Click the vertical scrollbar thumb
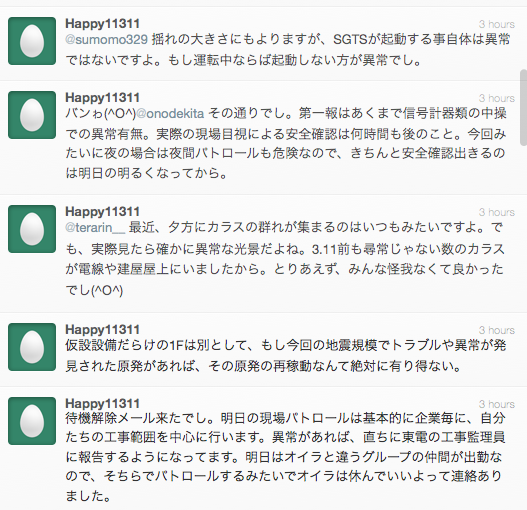The width and height of the screenshot is (527, 510). tap(524, 108)
